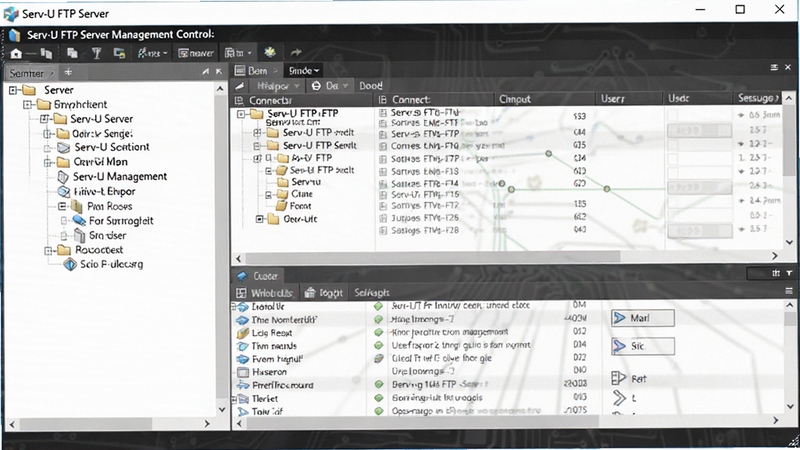This screenshot has height=450, width=800.
Task: Open the Toglt tab
Action: click(324, 293)
